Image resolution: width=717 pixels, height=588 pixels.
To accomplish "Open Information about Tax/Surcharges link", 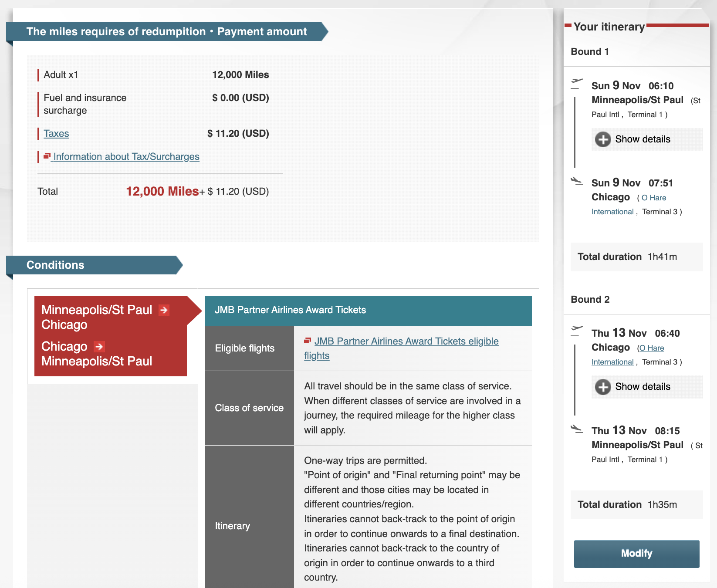I will click(126, 157).
